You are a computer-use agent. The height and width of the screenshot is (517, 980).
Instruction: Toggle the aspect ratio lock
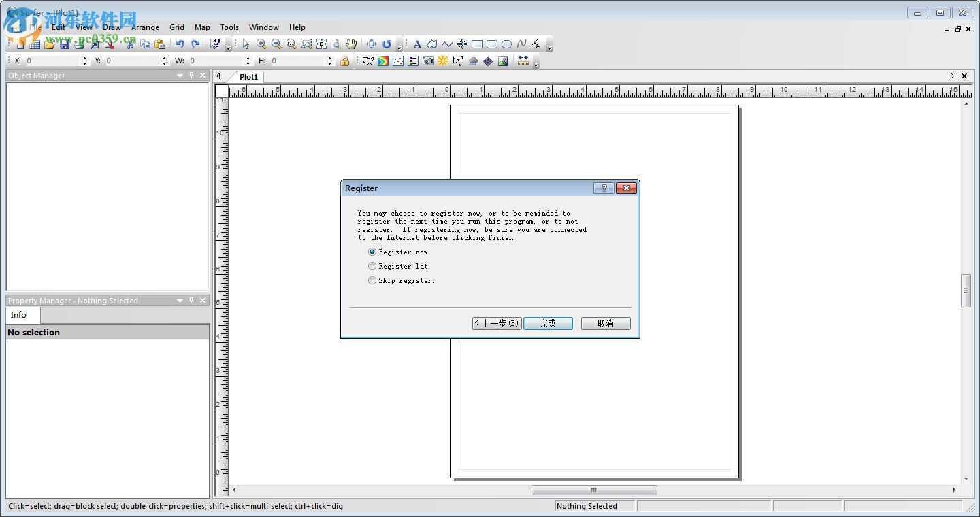coord(345,61)
